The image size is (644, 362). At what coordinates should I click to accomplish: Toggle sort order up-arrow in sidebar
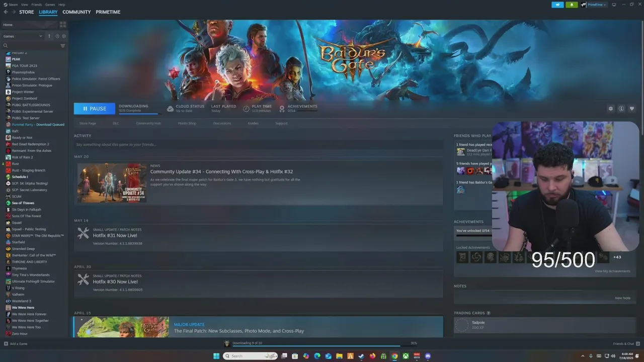pyautogui.click(x=49, y=36)
